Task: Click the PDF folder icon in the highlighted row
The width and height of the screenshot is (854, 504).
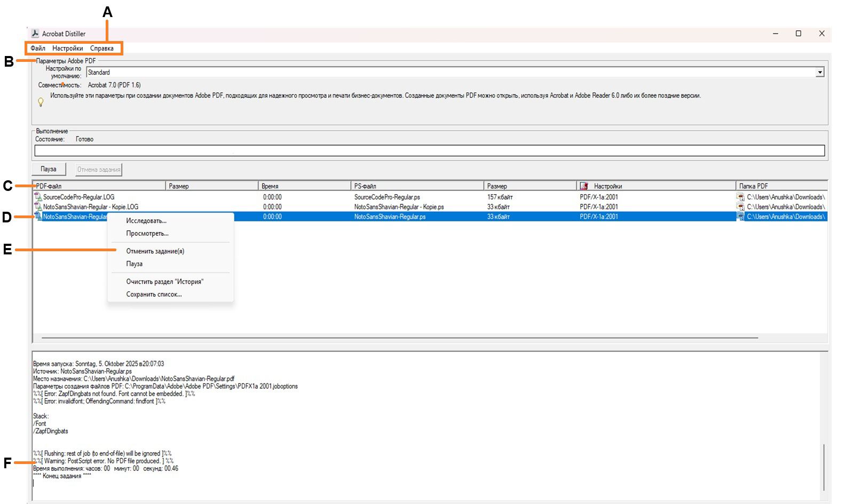Action: pyautogui.click(x=740, y=217)
